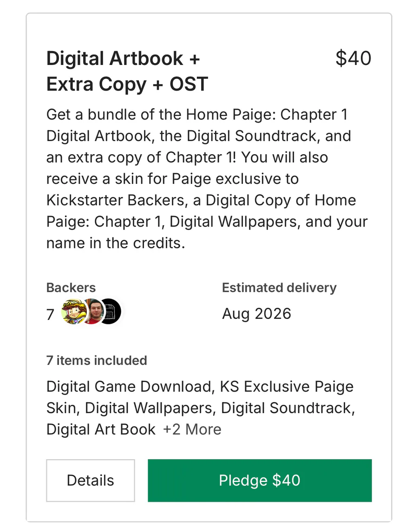Click the Estimated delivery label

click(279, 288)
